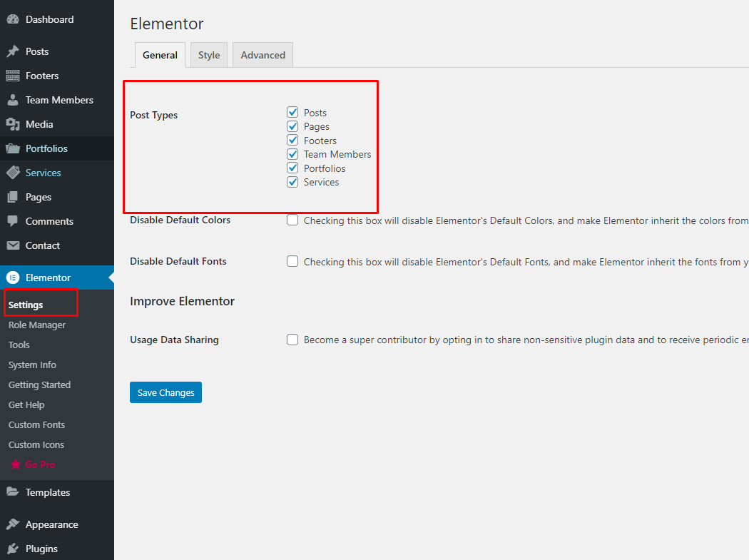Click the Team Members person icon

(13, 100)
